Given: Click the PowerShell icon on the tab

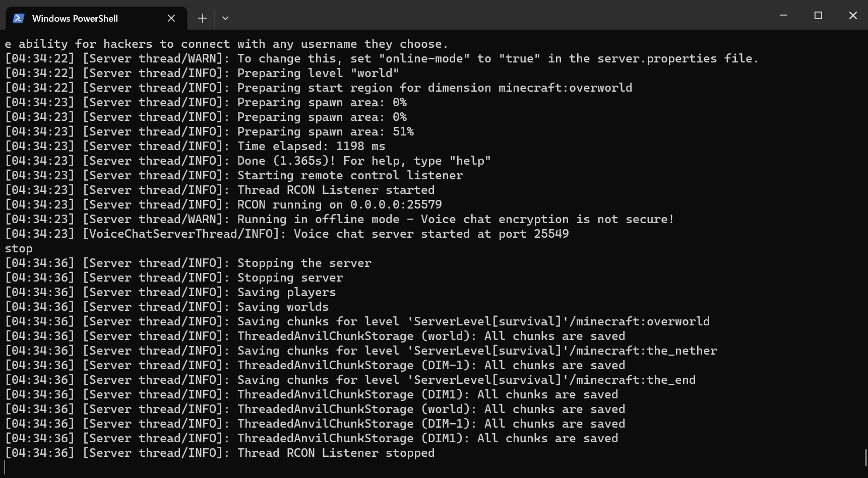Looking at the screenshot, I should [x=19, y=18].
